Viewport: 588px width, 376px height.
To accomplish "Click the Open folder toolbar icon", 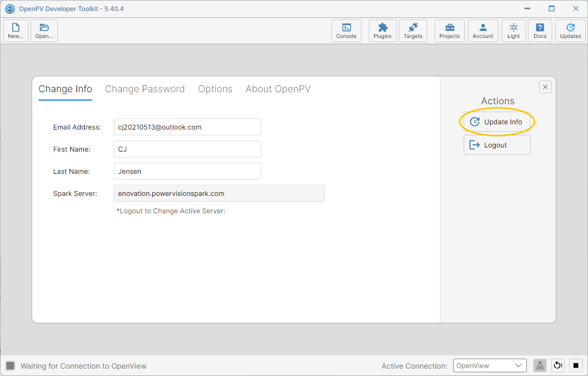I will 44,31.
